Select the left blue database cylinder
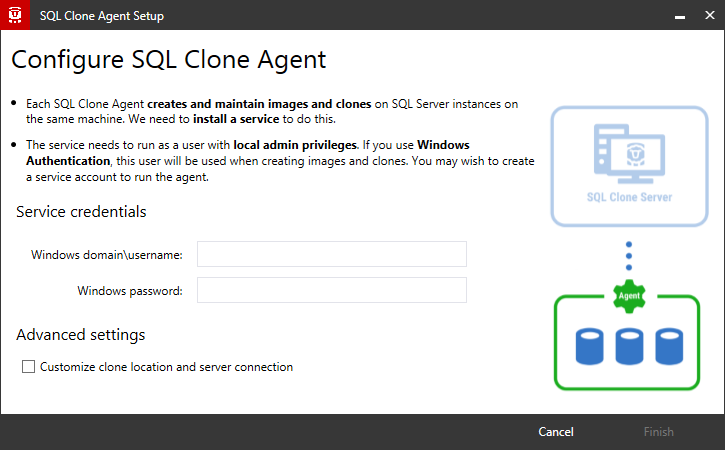The width and height of the screenshot is (725, 450). pos(589,346)
